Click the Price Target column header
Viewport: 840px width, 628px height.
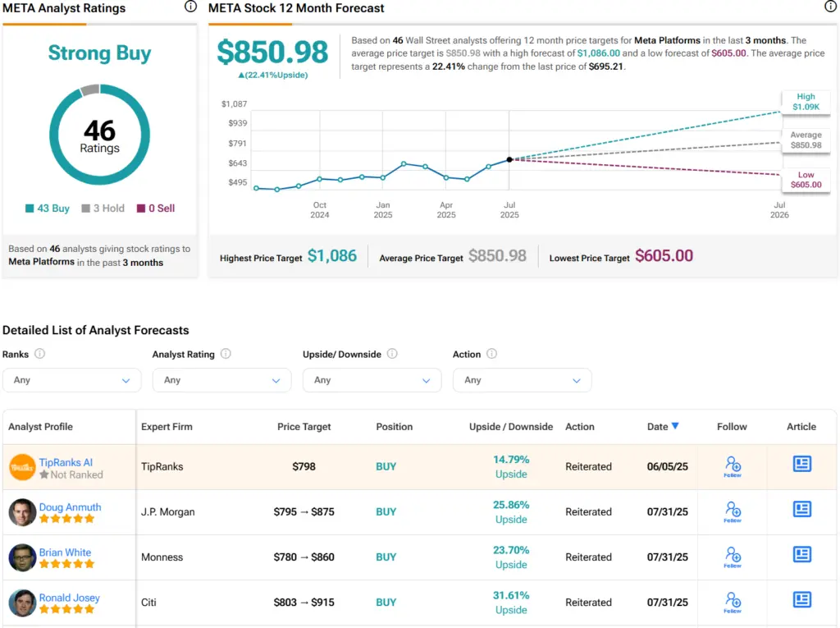304,427
